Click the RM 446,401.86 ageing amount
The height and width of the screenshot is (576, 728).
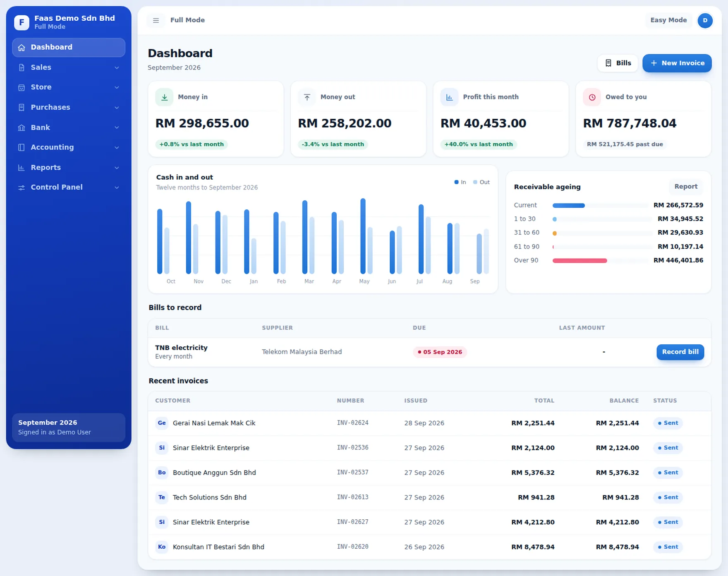(678, 261)
